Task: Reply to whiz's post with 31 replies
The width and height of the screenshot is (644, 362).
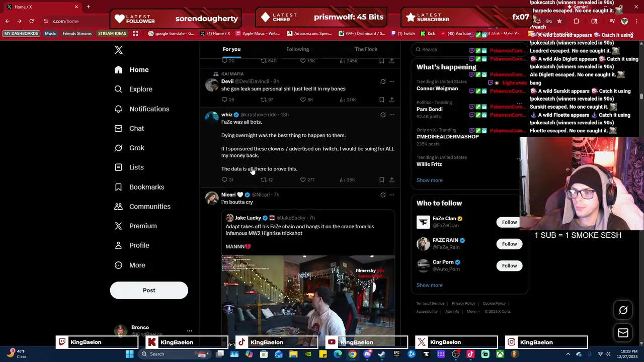Action: click(x=227, y=179)
